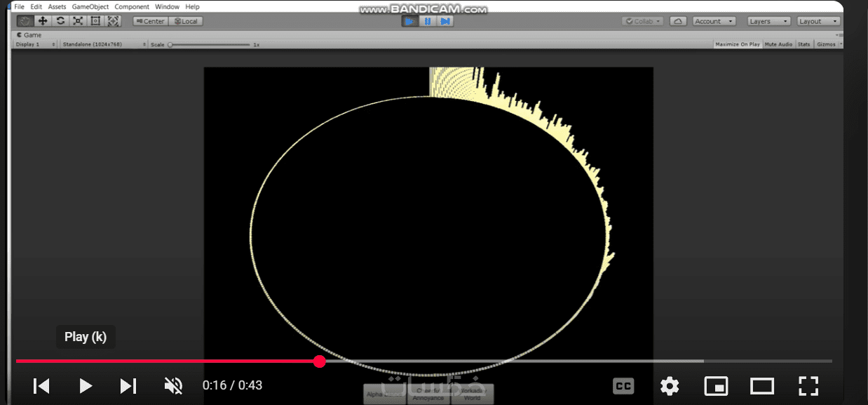This screenshot has height=405, width=868.
Task: Open video settings gear
Action: pyautogui.click(x=670, y=385)
